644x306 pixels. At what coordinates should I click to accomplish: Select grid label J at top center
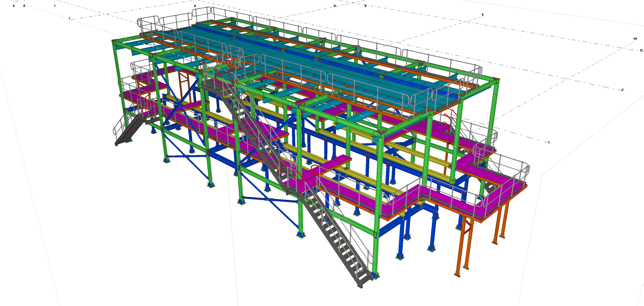195,6
